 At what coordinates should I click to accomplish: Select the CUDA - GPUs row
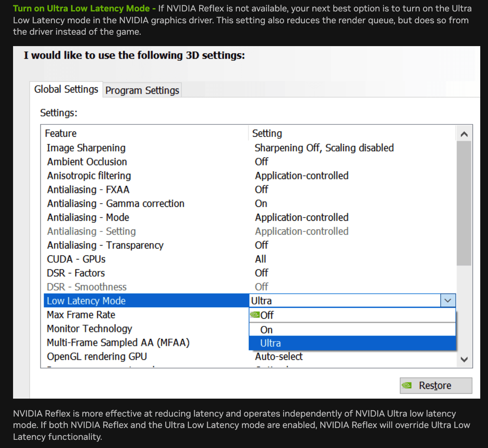pos(76,259)
